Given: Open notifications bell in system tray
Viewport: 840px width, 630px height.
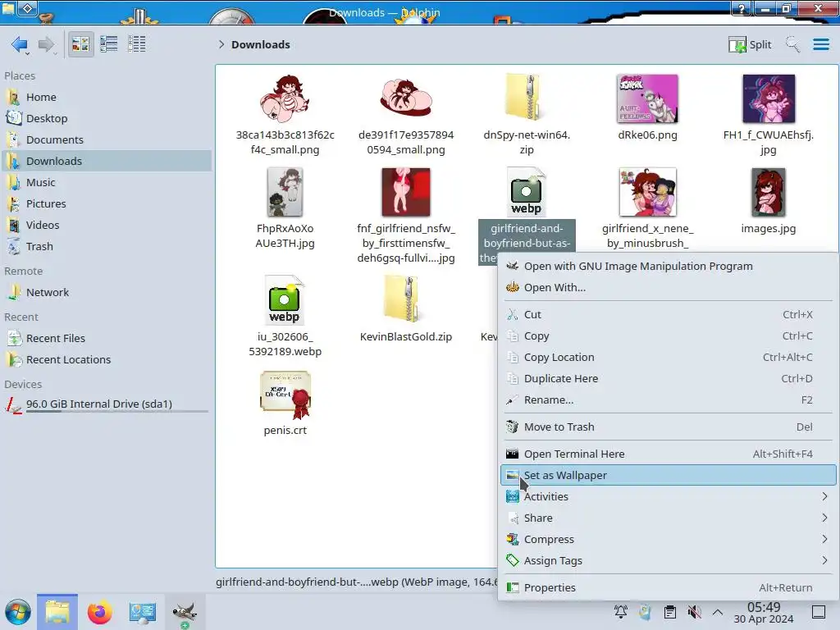Looking at the screenshot, I should (621, 612).
